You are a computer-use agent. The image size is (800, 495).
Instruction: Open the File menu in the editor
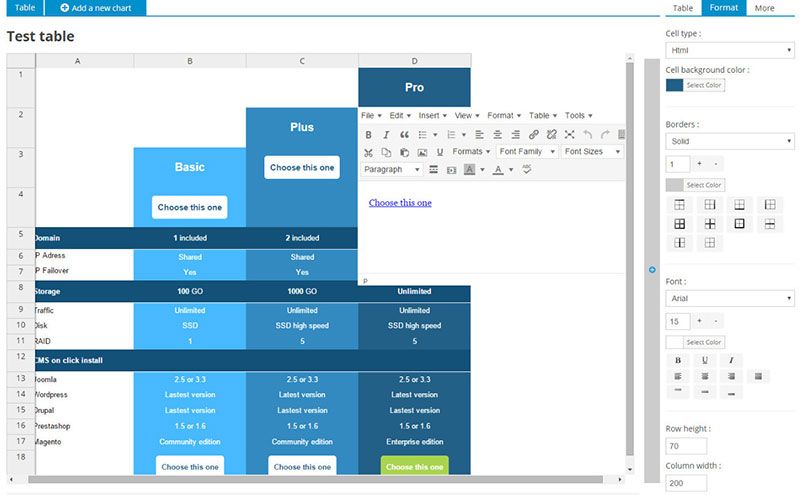point(371,116)
